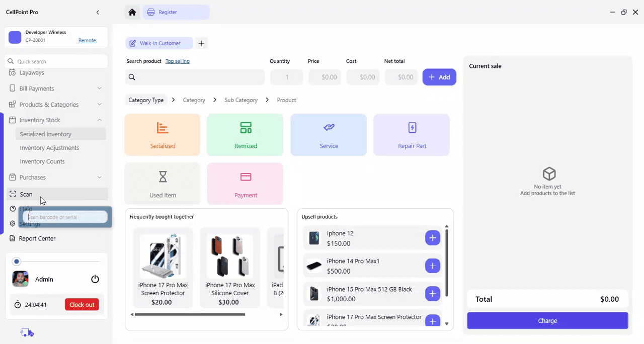Choose the Itemized category tile

coord(246,135)
